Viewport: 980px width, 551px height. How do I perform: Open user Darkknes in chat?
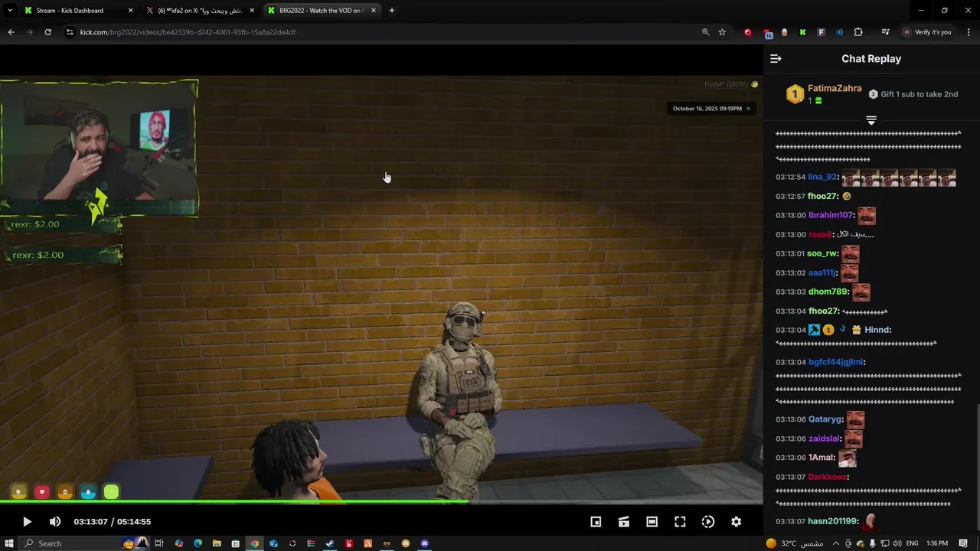828,477
